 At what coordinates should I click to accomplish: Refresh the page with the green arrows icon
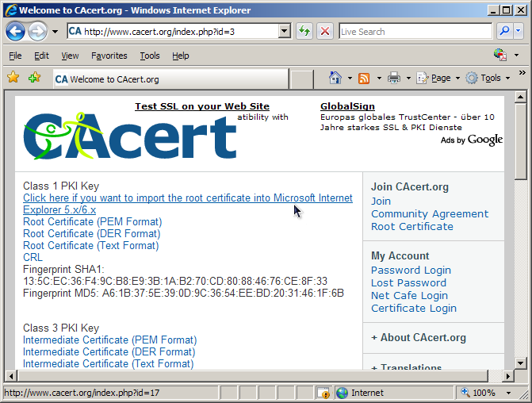tap(304, 32)
